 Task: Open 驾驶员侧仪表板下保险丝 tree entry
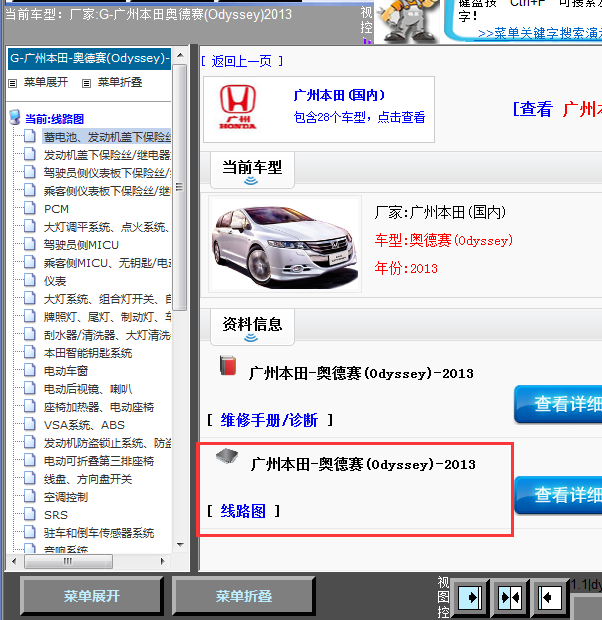(107, 173)
